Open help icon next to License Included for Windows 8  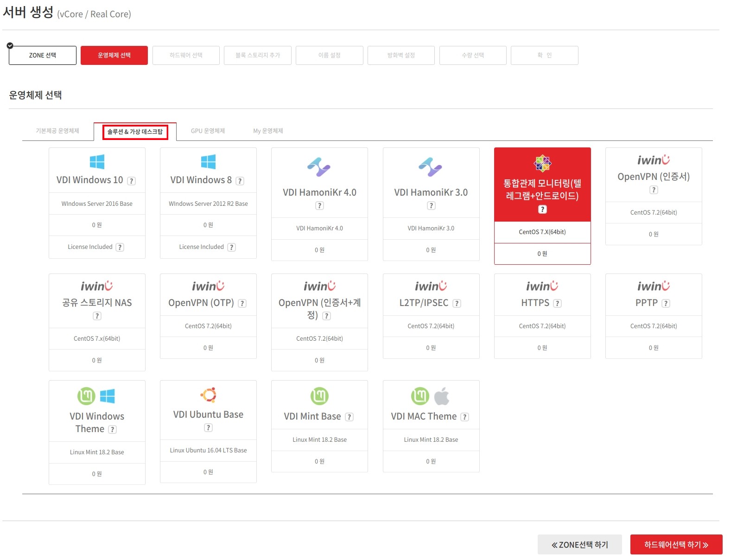(231, 247)
